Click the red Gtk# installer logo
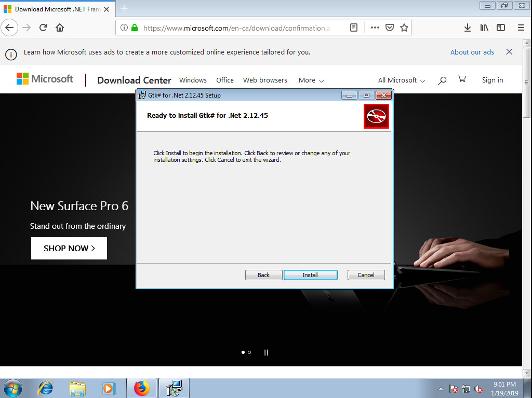Image resolution: width=532 pixels, height=398 pixels. click(376, 116)
